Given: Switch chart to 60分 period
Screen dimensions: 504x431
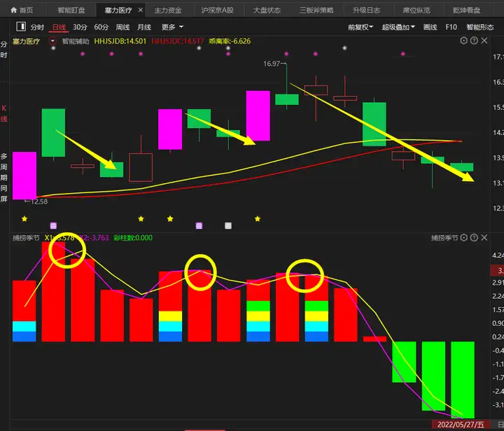Looking at the screenshot, I should pos(101,27).
